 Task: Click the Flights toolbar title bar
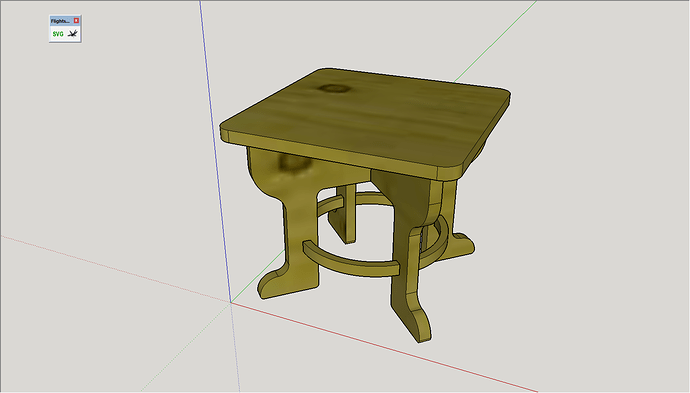click(x=62, y=21)
